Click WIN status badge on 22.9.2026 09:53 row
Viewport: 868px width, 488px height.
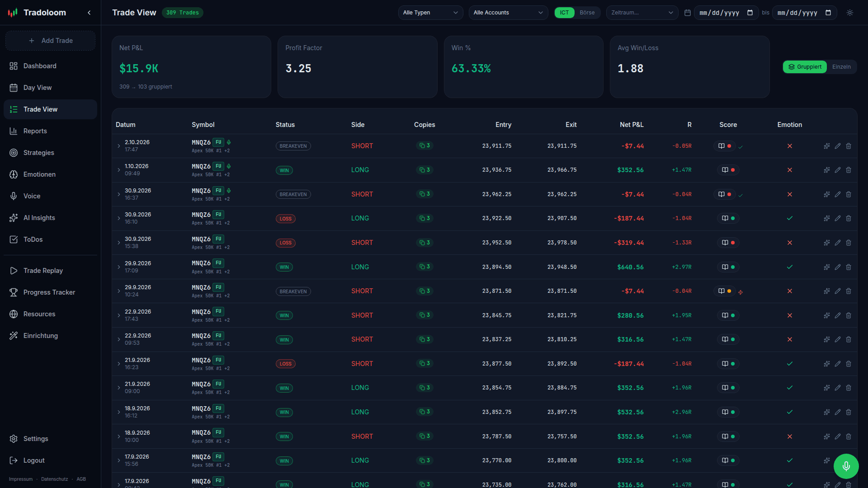[284, 340]
